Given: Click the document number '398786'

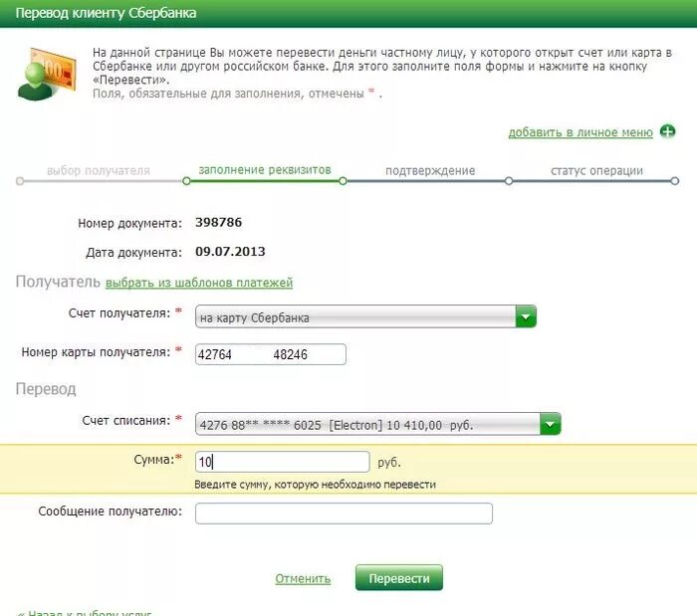Looking at the screenshot, I should [219, 222].
